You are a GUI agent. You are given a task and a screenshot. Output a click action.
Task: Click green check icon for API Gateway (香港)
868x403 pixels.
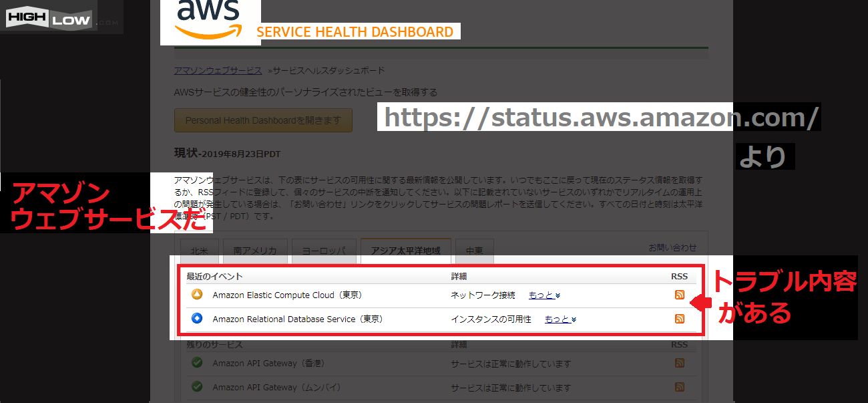tap(197, 363)
